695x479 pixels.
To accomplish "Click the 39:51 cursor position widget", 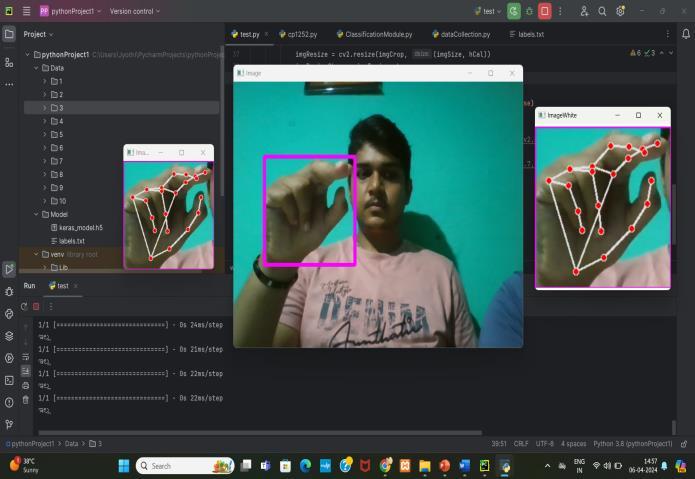I will (x=499, y=444).
